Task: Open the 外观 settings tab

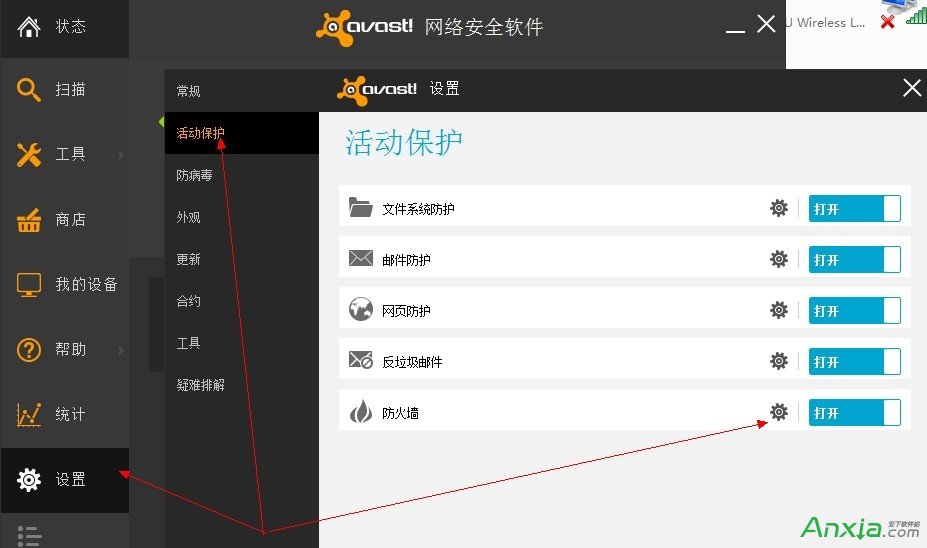Action: click(241, 217)
